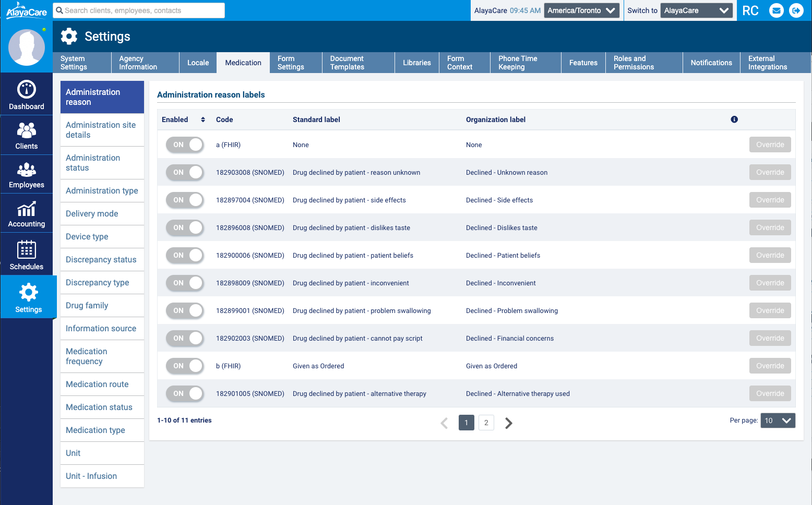Click the mail envelope icon in header

tap(777, 10)
